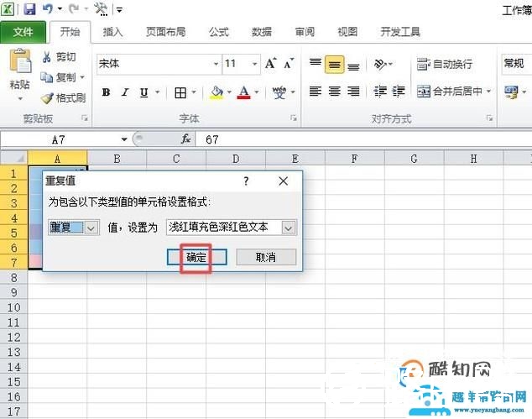Open the 重复 value type dropdown

91,228
